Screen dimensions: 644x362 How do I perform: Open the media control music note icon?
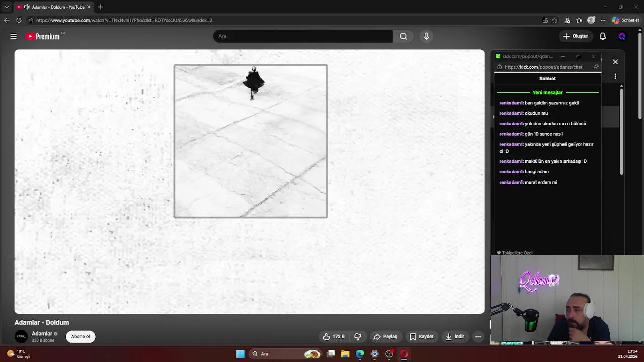pos(567,20)
